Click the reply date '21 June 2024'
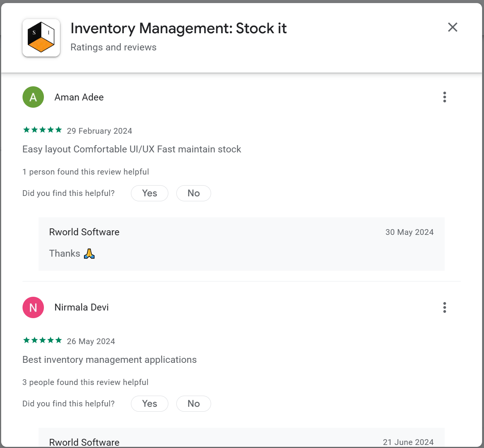This screenshot has width=484, height=448. click(408, 442)
